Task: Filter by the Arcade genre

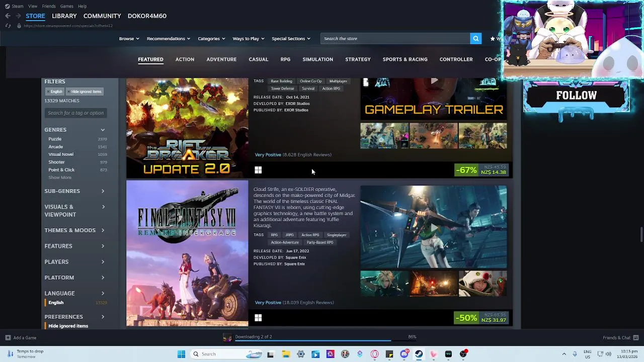Action: (55, 147)
